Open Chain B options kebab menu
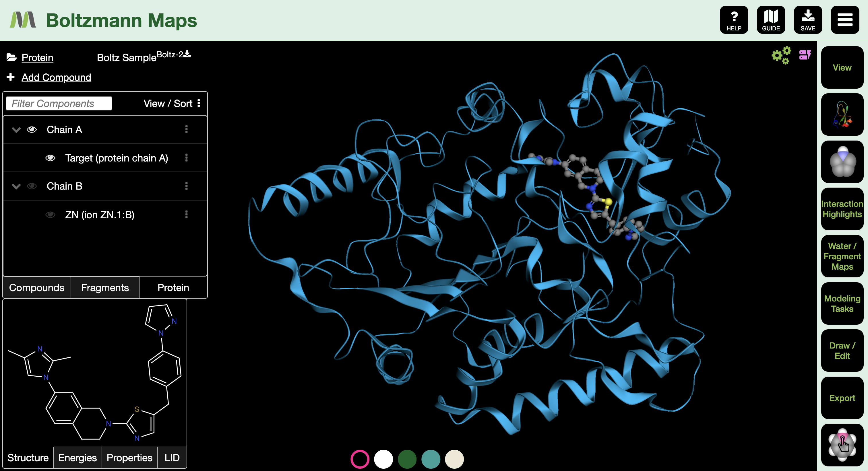 (186, 186)
